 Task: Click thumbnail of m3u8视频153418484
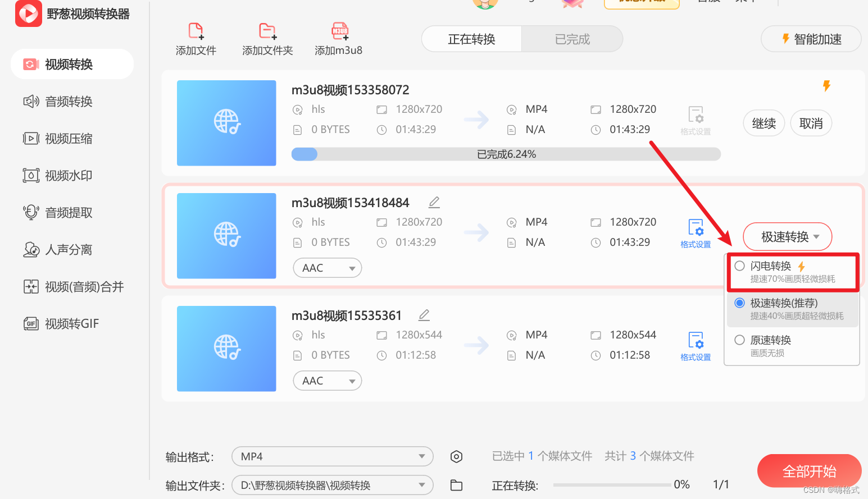point(226,236)
